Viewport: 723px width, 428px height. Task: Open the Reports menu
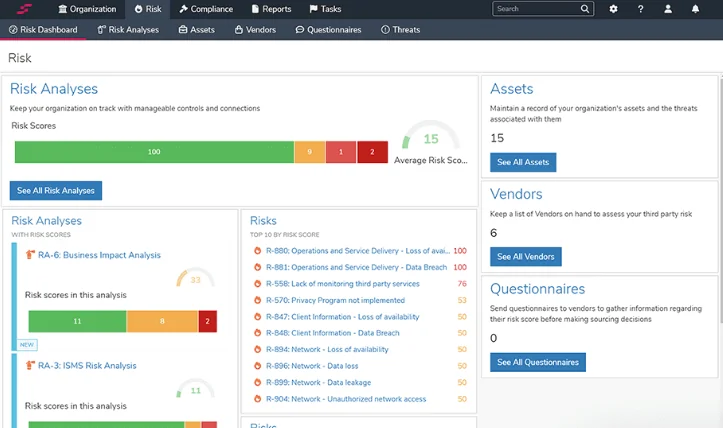point(271,9)
